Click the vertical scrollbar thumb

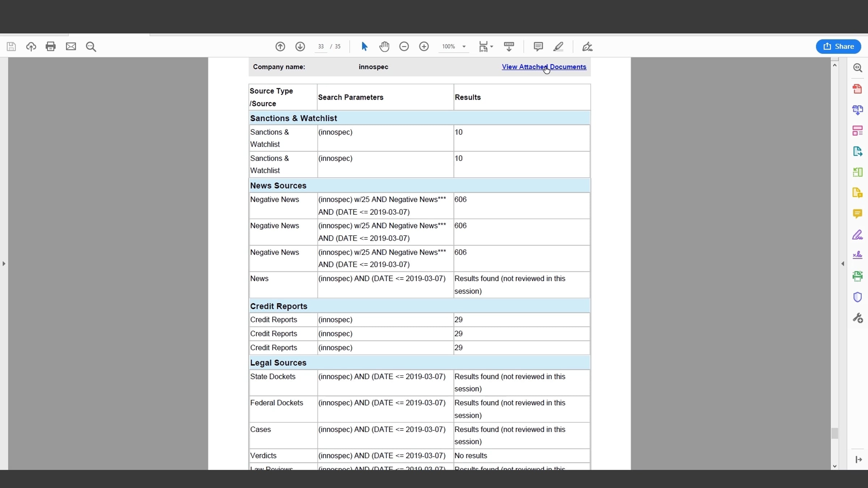(835, 433)
